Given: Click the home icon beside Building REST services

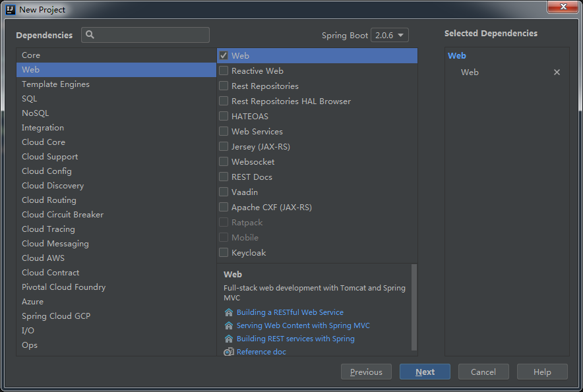Looking at the screenshot, I should tap(230, 338).
